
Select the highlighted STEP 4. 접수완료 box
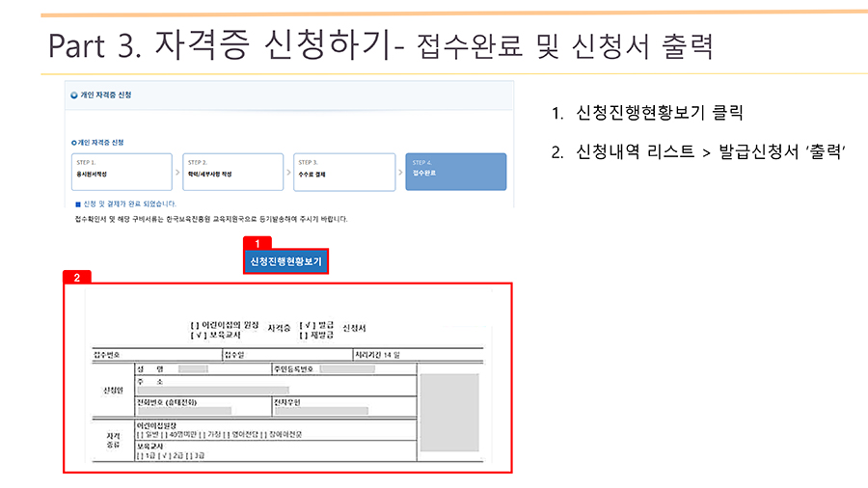tap(456, 172)
